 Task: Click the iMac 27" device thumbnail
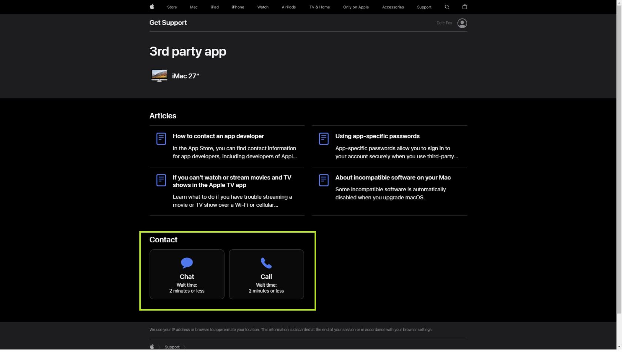[159, 76]
